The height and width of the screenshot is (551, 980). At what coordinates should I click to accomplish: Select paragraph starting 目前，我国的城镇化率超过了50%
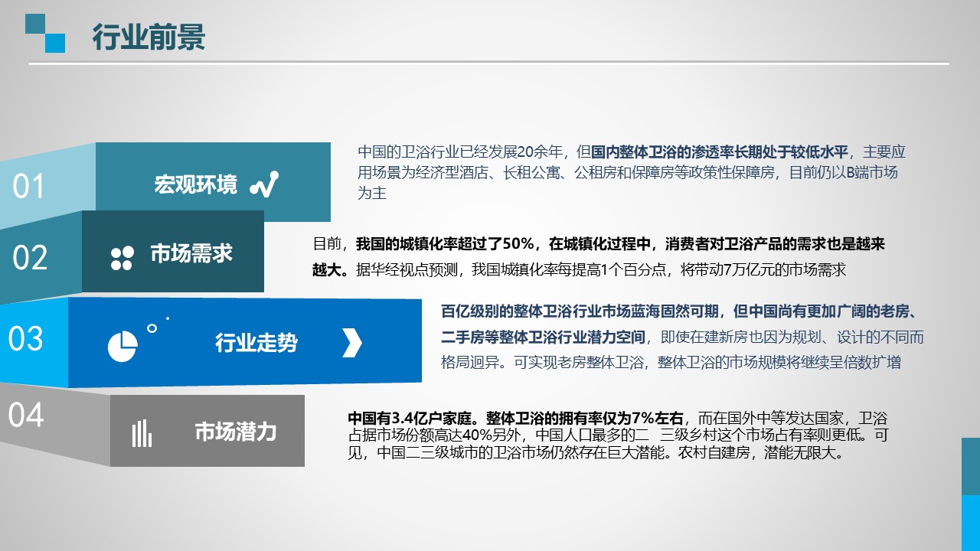pyautogui.click(x=599, y=257)
